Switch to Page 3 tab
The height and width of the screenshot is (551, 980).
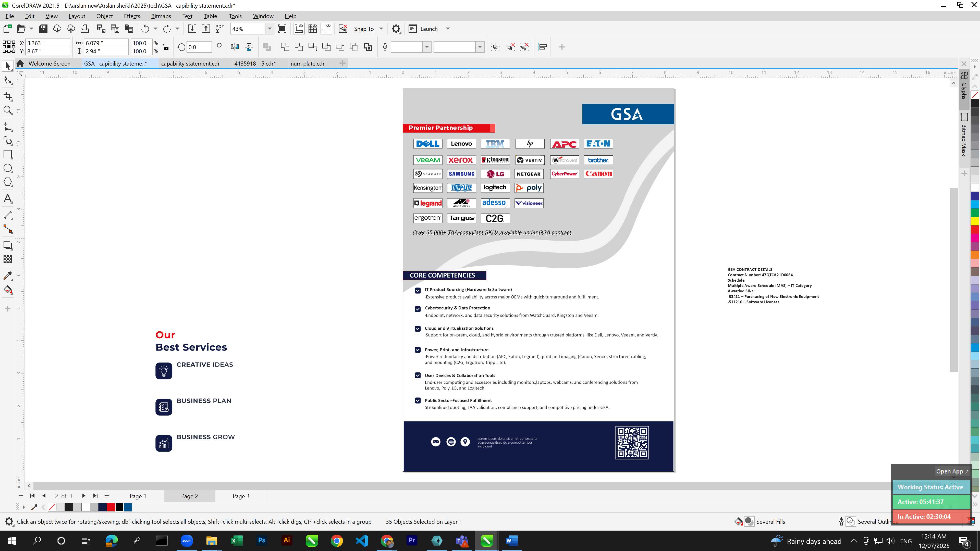[x=241, y=496]
